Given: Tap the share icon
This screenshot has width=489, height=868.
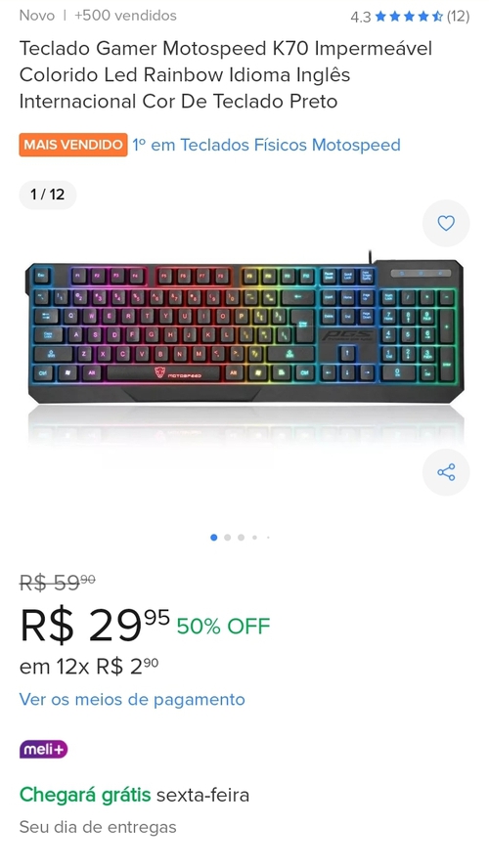Looking at the screenshot, I should click(446, 472).
